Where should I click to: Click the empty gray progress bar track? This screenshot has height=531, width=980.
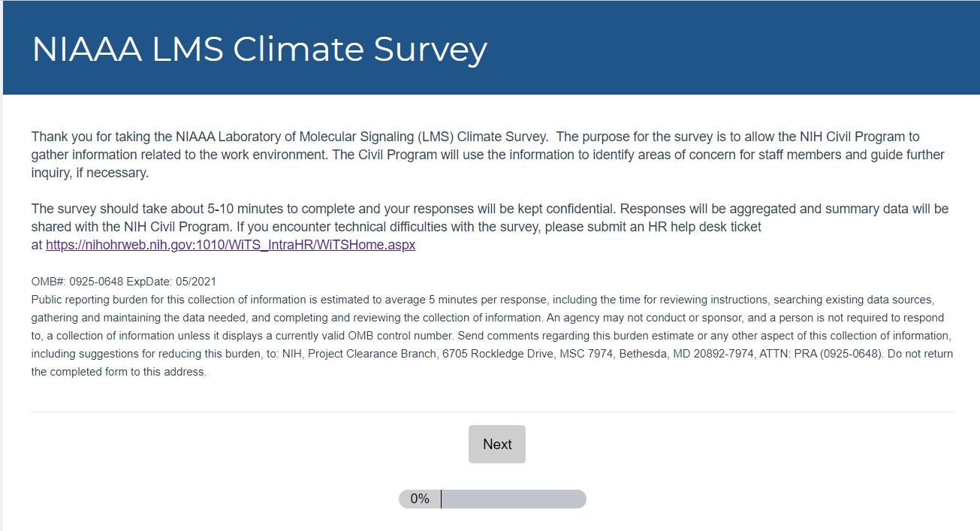pos(513,499)
